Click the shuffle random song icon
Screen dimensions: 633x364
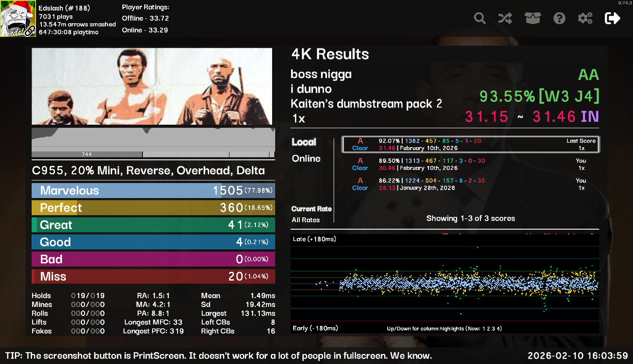tap(505, 18)
